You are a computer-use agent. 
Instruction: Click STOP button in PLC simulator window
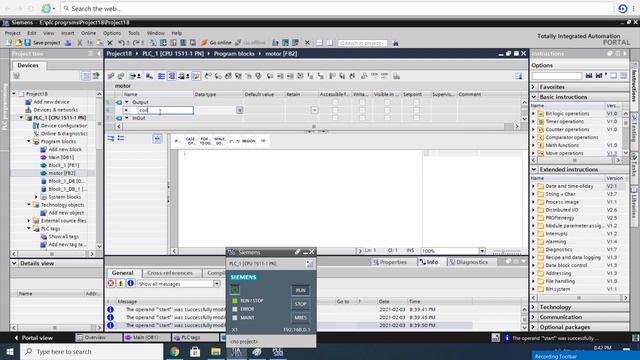300,304
